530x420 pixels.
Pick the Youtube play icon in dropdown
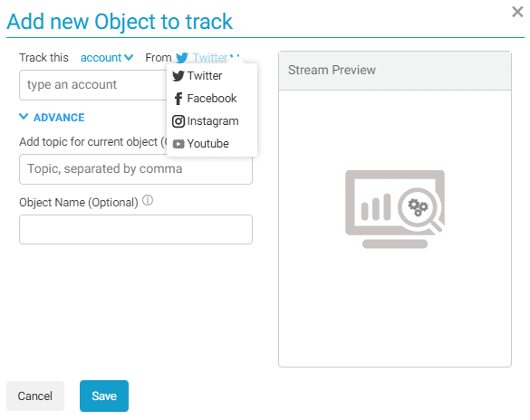point(178,144)
